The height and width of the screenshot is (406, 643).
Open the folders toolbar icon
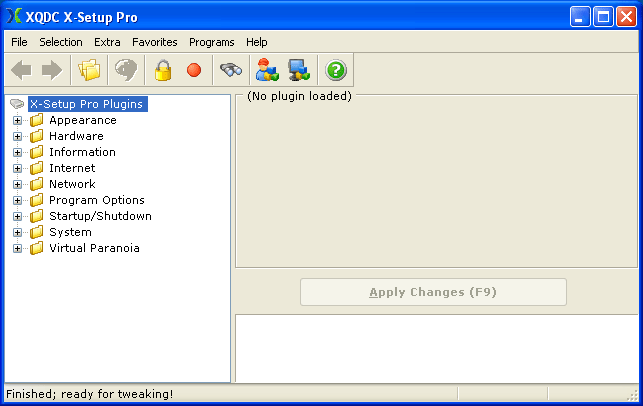pos(89,70)
